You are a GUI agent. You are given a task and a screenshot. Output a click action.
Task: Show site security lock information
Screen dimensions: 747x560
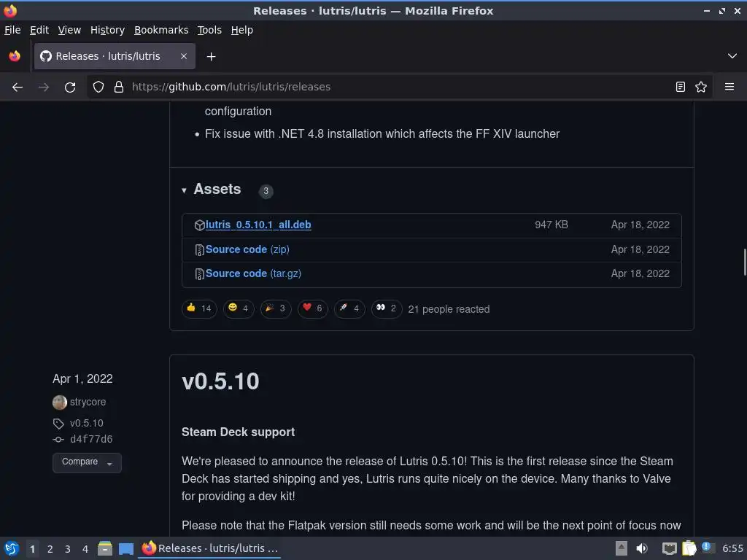coord(119,87)
